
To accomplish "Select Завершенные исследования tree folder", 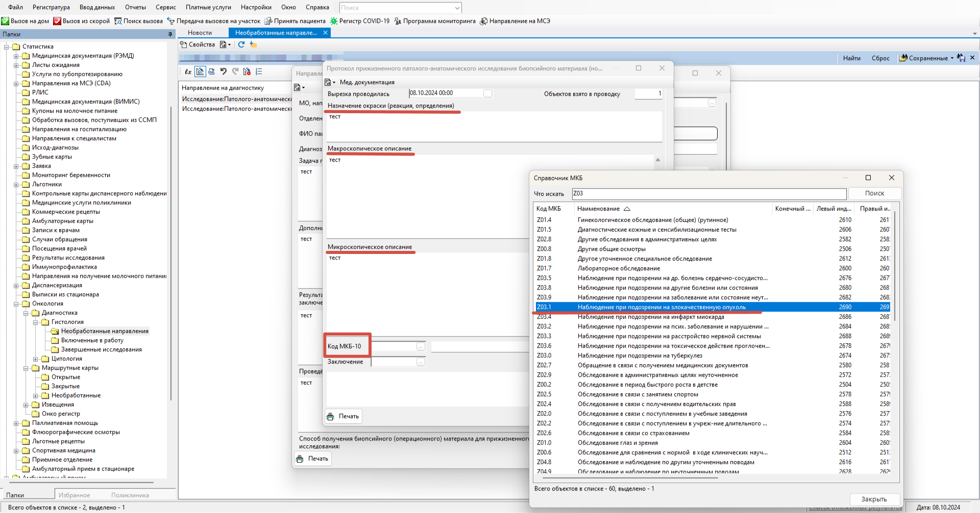I will 101,350.
